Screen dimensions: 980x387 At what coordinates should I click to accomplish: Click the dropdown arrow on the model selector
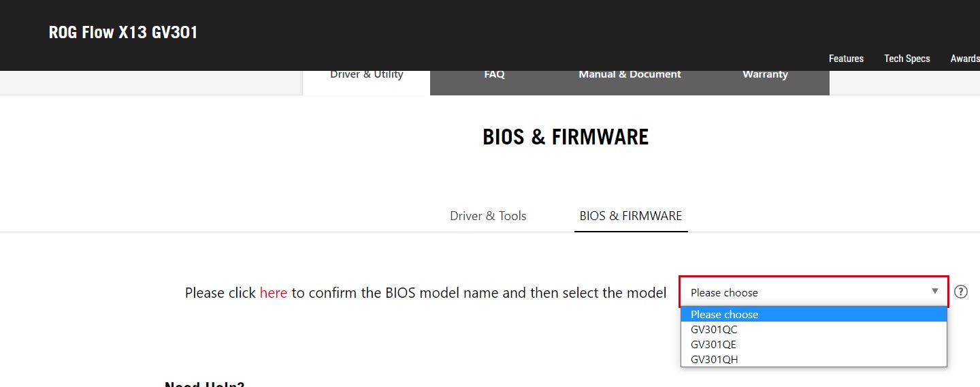935,292
